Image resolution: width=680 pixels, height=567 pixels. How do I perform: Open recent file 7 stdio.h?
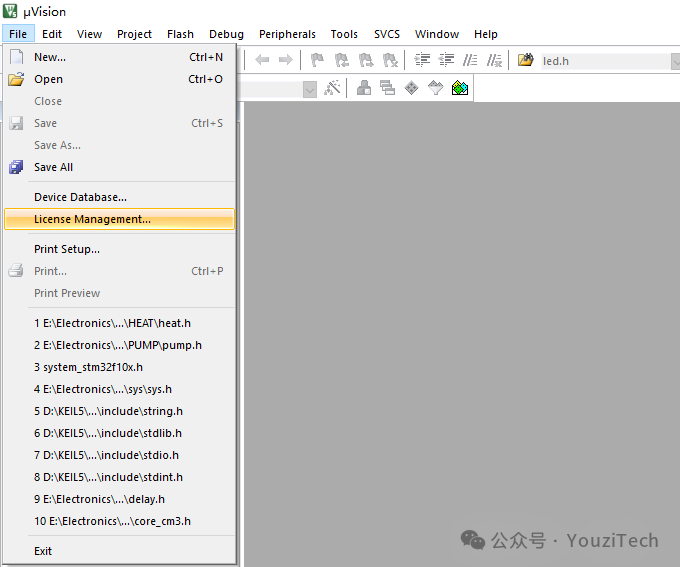pyautogui.click(x=120, y=455)
